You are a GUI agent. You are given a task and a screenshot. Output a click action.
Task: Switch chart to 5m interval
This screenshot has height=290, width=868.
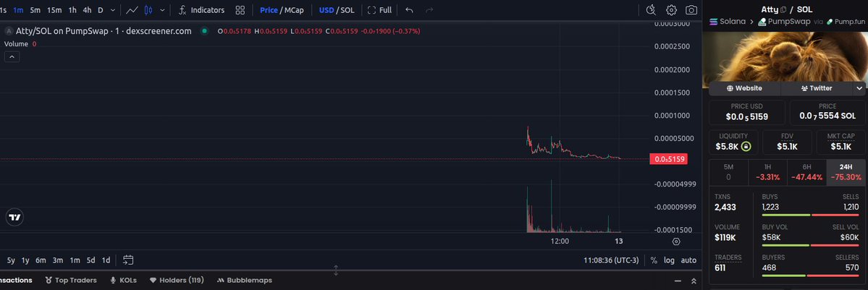(x=35, y=10)
